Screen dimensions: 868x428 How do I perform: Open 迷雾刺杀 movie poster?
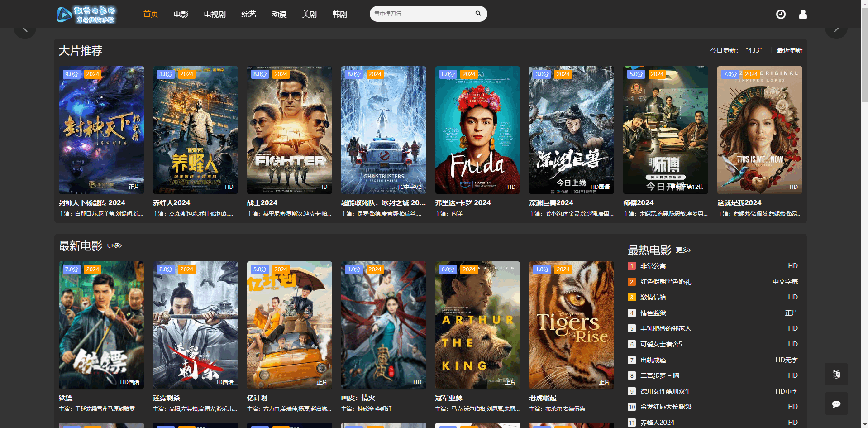pos(196,325)
